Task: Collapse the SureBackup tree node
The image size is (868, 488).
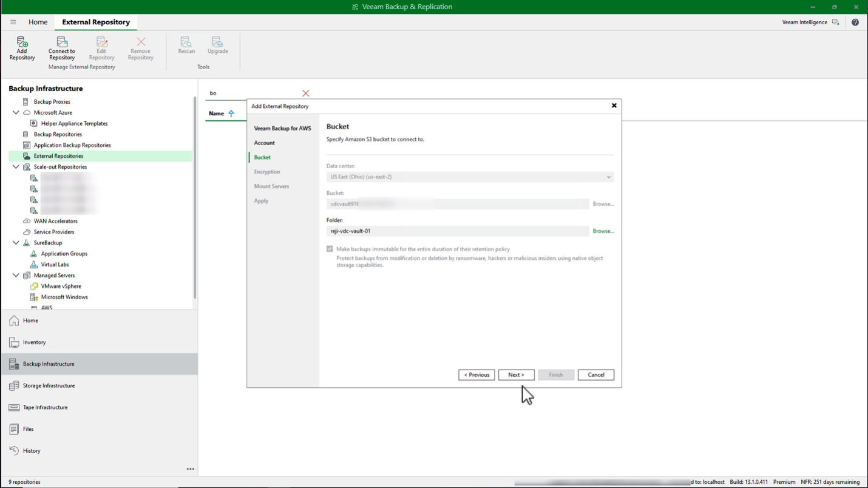Action: pyautogui.click(x=16, y=243)
